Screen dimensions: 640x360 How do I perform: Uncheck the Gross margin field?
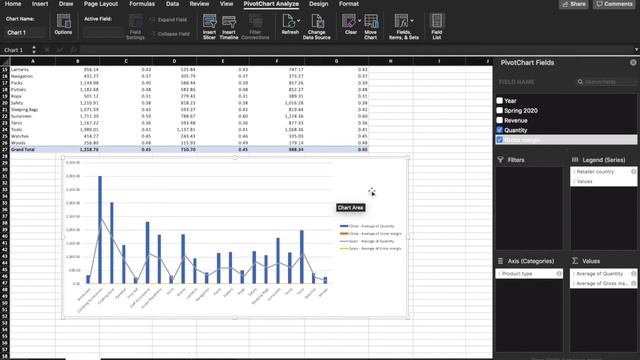coord(500,140)
